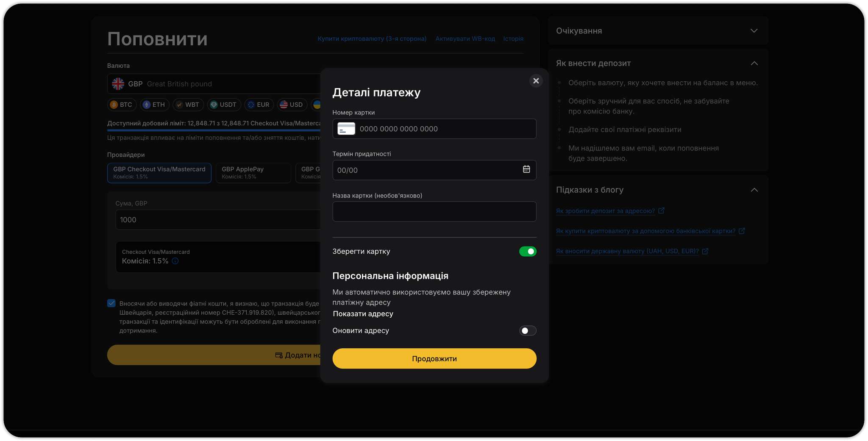Click the Персональна інформація heading
Screen dimensions: 868x441
(x=390, y=276)
